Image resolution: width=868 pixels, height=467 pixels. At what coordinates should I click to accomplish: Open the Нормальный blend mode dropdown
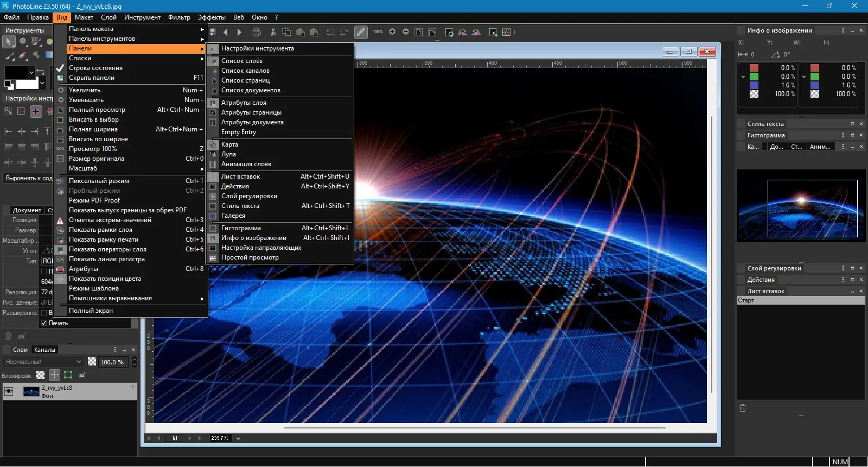click(43, 362)
